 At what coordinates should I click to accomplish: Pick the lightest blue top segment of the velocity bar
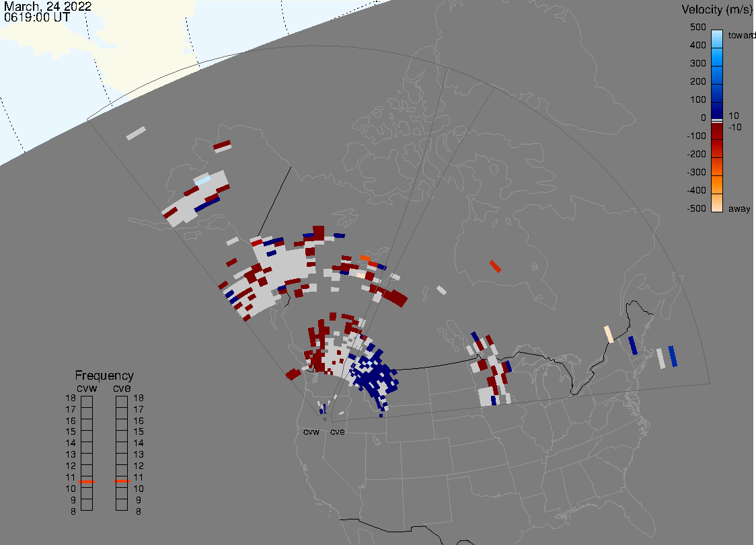pos(717,39)
